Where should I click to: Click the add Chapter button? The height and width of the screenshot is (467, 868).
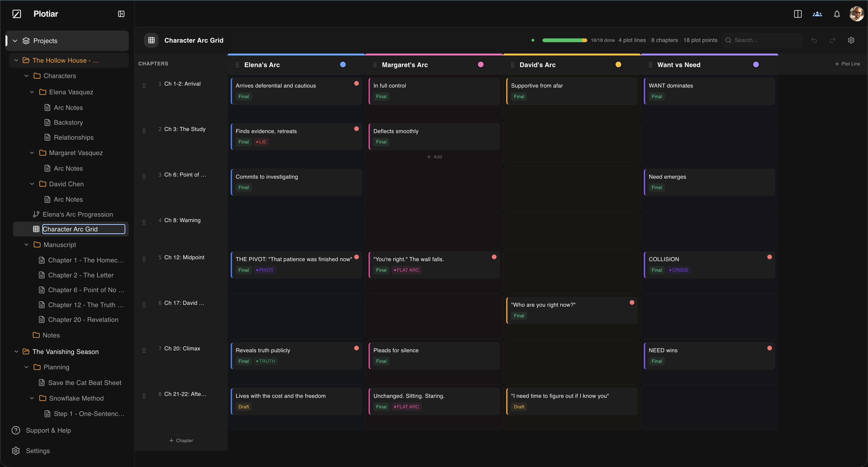click(x=181, y=440)
